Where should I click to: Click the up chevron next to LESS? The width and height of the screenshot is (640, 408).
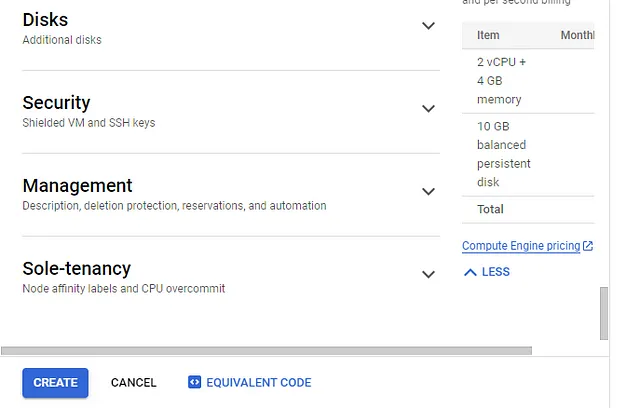(x=470, y=272)
